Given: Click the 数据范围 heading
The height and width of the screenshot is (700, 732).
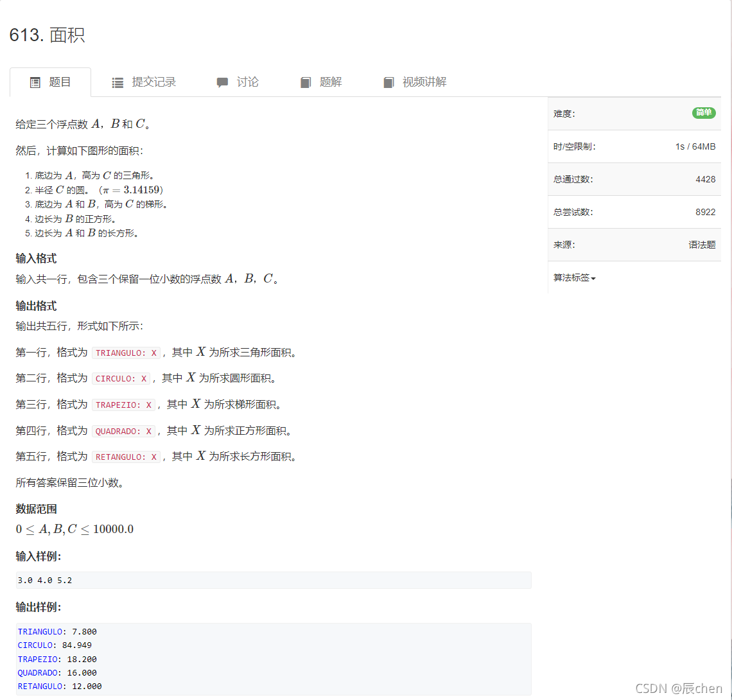Looking at the screenshot, I should 36,509.
